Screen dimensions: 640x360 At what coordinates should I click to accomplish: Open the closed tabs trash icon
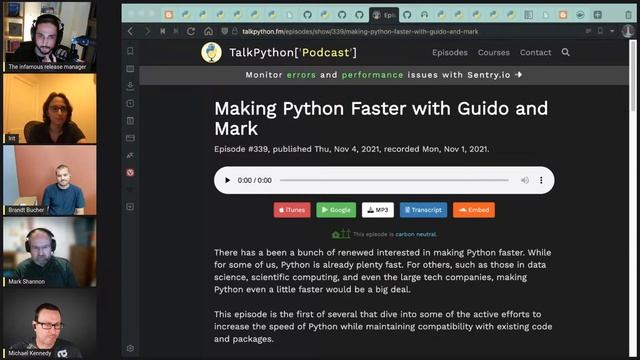[x=628, y=15]
